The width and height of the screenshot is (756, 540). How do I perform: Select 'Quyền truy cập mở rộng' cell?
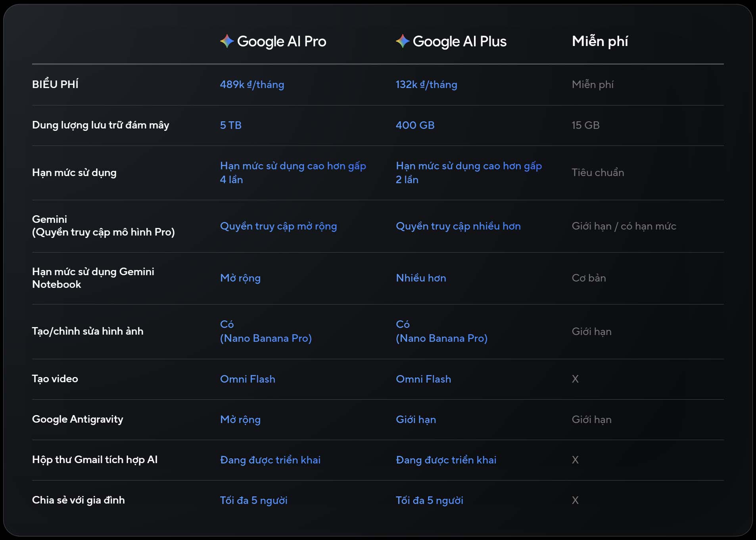click(x=278, y=226)
